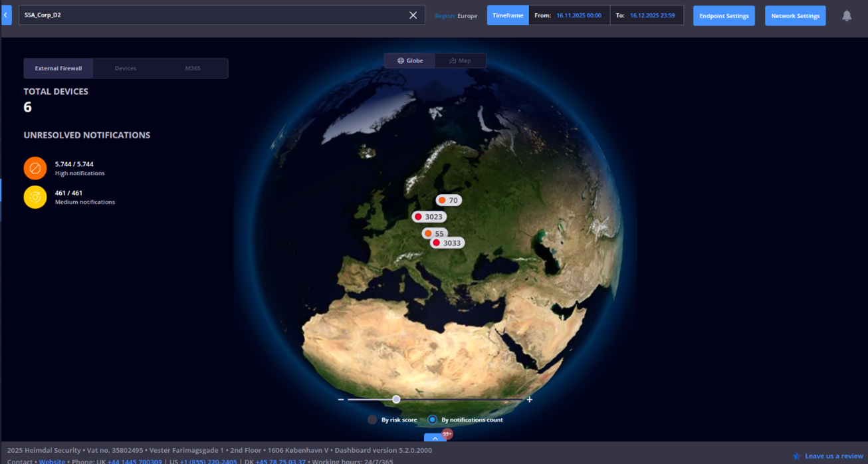868x464 pixels.
Task: Open Endpoint Settings
Action: (x=724, y=16)
